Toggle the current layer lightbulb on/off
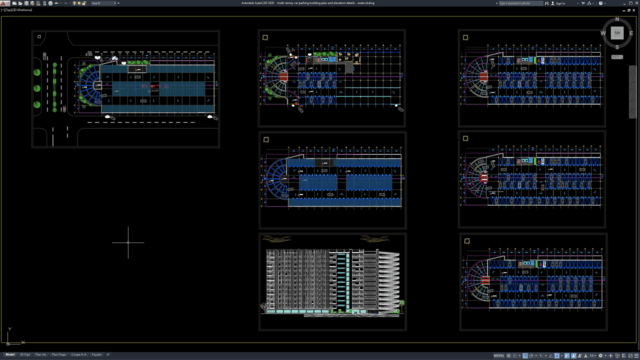640x360 pixels. click(x=74, y=3)
